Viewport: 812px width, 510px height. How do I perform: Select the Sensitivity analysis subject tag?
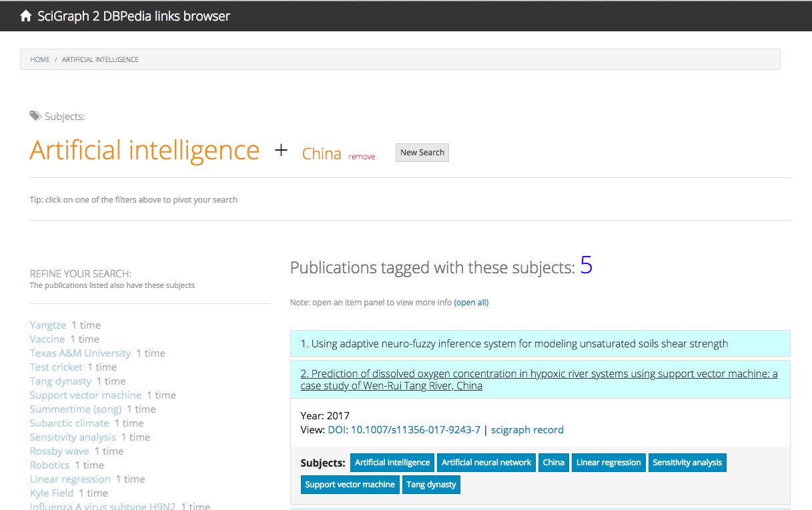687,463
